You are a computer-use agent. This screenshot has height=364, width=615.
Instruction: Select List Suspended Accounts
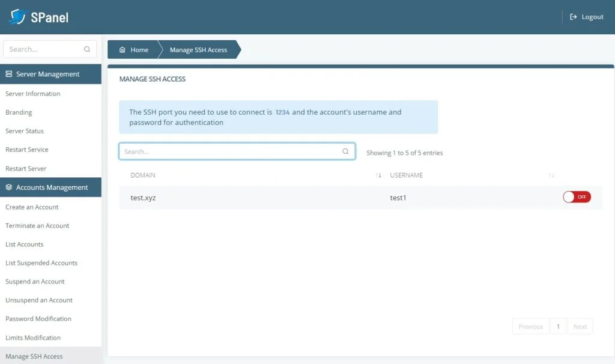pos(41,262)
